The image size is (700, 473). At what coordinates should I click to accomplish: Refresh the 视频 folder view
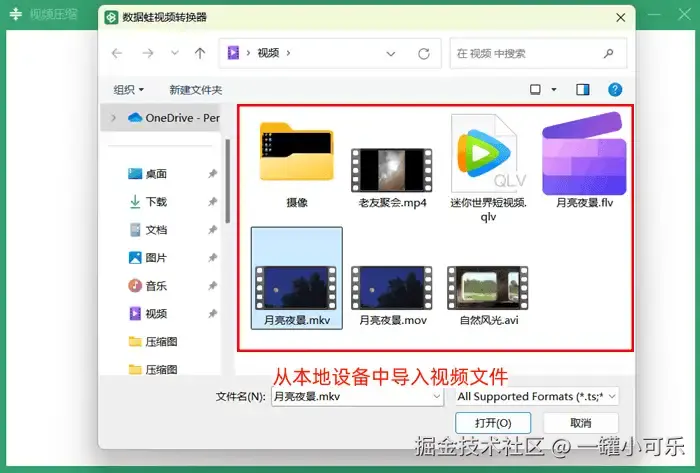[424, 54]
